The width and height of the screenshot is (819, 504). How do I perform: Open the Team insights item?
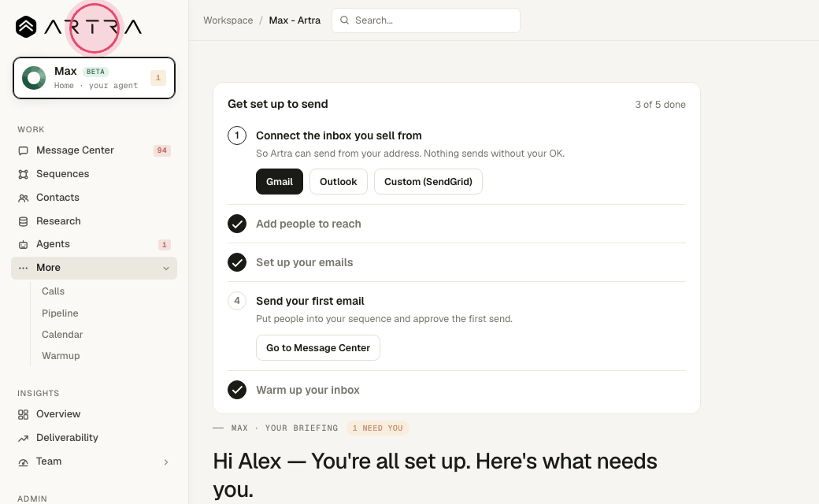coord(94,461)
